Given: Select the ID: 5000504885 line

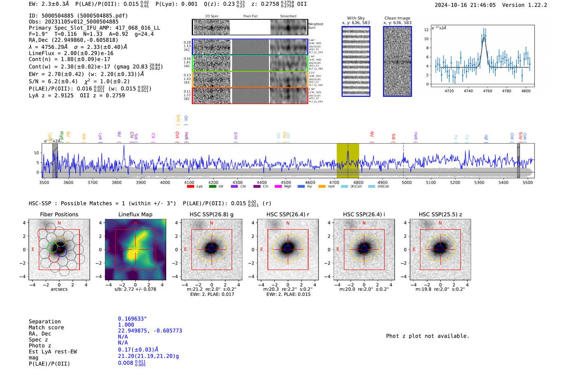Looking at the screenshot, I should click(78, 16).
